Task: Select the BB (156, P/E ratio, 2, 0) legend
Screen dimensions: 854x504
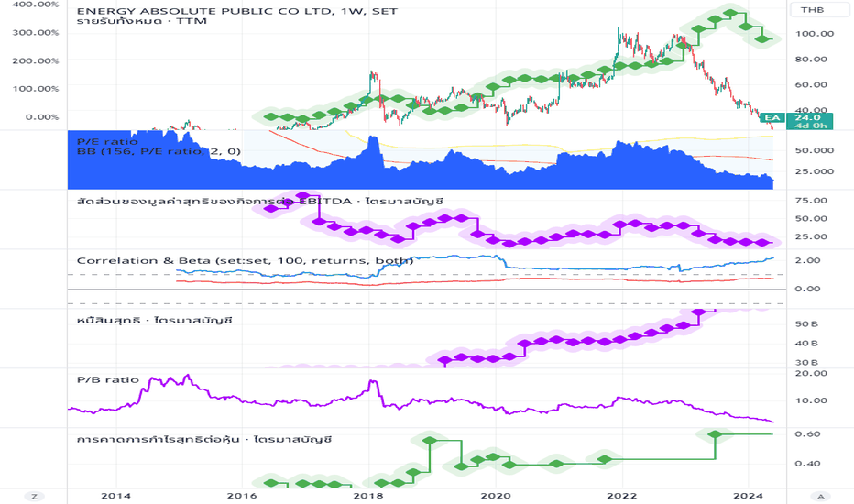Action: coord(159,151)
